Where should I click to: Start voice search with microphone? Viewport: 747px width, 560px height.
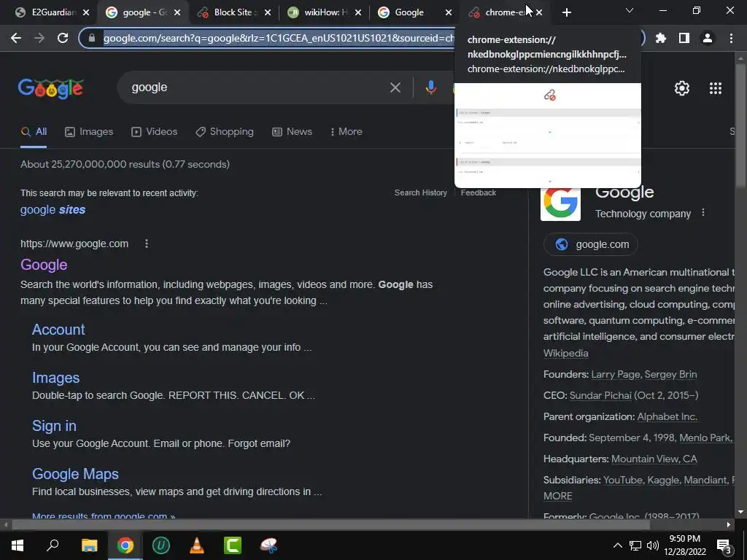(430, 87)
